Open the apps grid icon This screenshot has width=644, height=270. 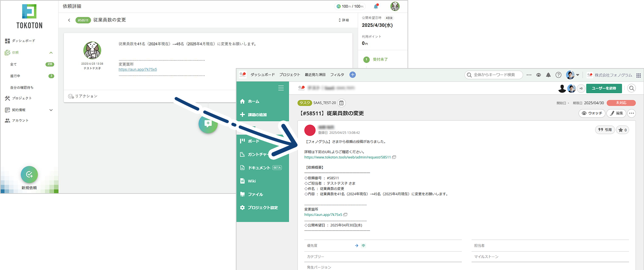tap(639, 75)
